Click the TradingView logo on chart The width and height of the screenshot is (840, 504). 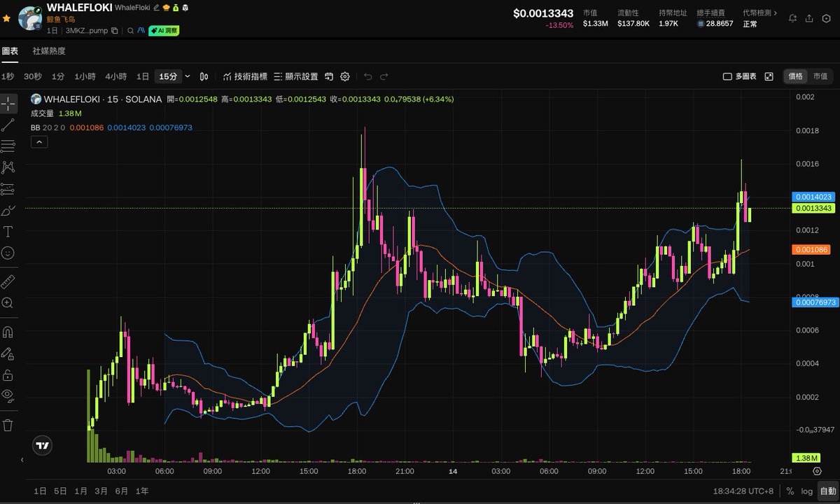[x=42, y=445]
